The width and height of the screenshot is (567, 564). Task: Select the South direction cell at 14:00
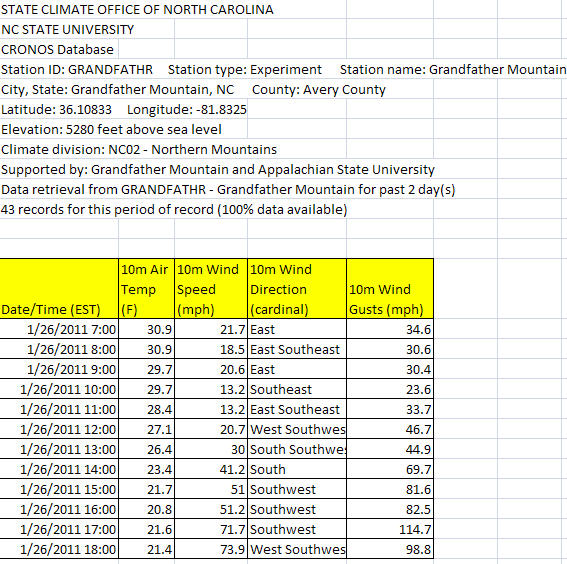(297, 469)
